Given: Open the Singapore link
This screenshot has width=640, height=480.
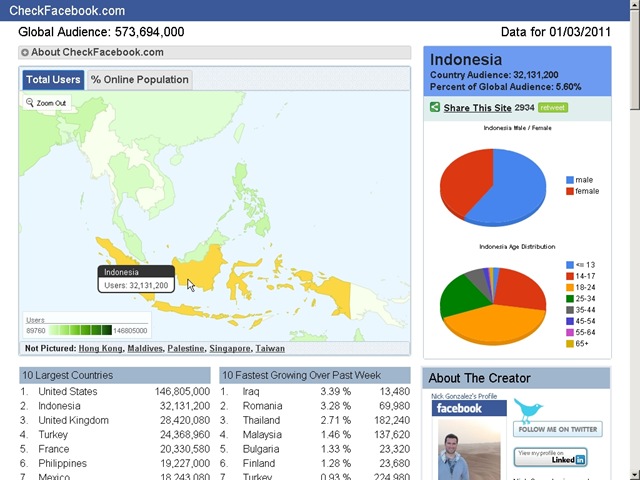Looking at the screenshot, I should (230, 349).
